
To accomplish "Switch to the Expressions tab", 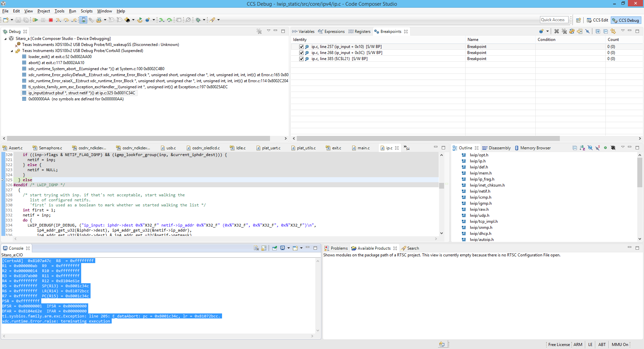I will [331, 32].
